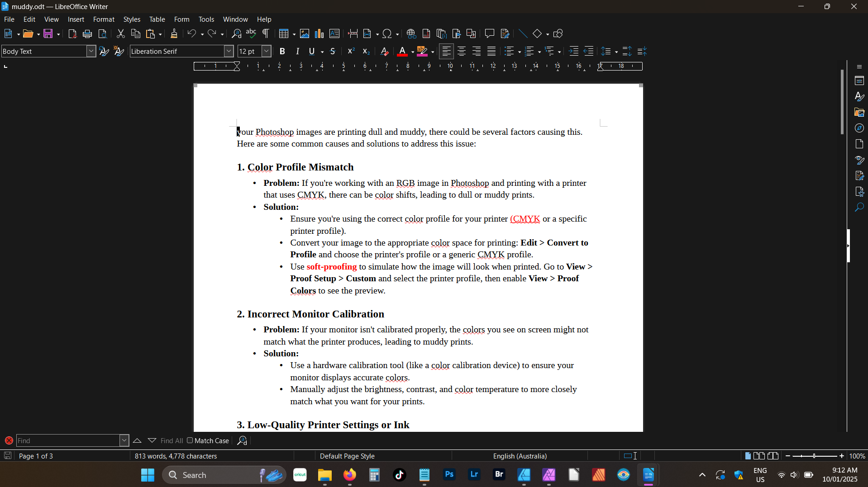Screen dimensions: 868x487
Task: Click Find Previous up arrow
Action: [137, 441]
